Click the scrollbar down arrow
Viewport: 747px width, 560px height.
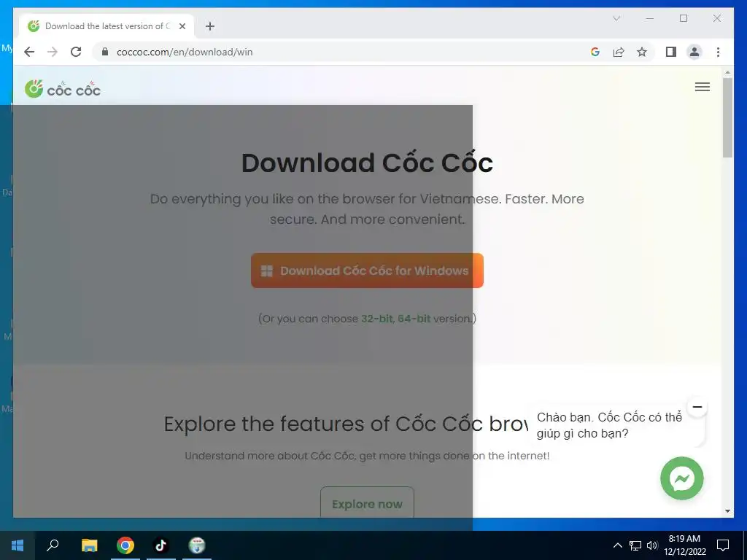(727, 511)
